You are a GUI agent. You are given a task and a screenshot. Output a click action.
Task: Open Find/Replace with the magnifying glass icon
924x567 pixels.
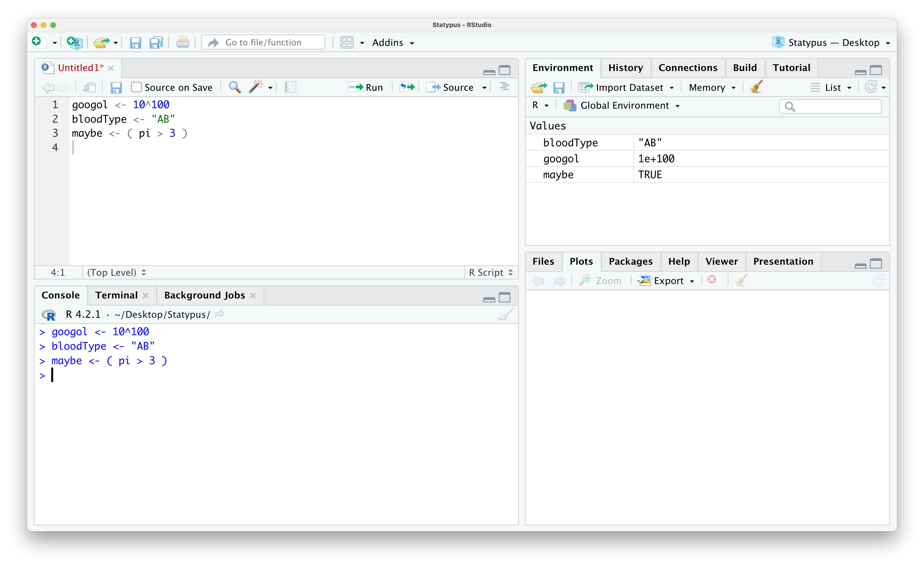pos(234,87)
